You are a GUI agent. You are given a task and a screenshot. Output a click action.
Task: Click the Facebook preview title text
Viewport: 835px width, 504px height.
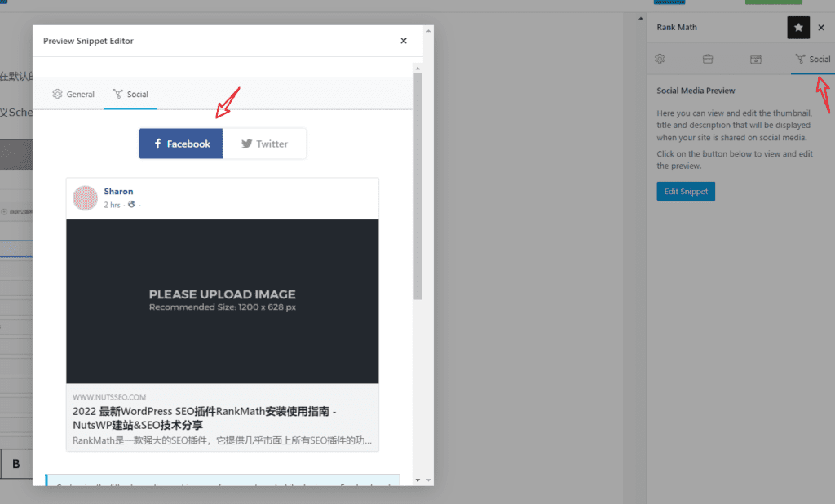pos(205,418)
